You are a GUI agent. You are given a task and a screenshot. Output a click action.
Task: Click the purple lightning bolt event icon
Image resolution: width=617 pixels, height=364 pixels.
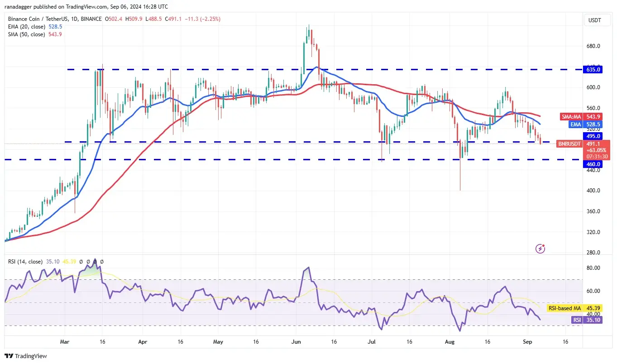pos(540,248)
